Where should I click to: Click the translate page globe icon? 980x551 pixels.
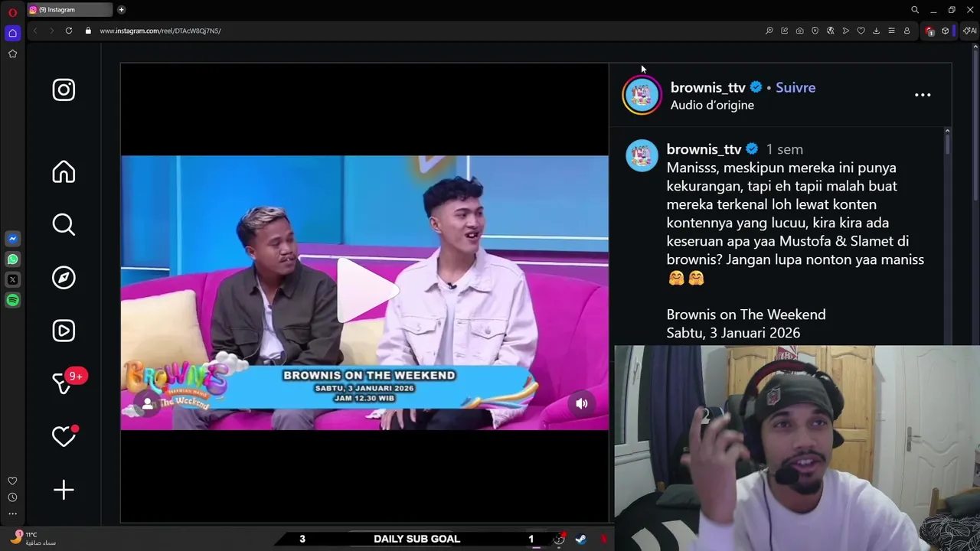[x=831, y=31]
